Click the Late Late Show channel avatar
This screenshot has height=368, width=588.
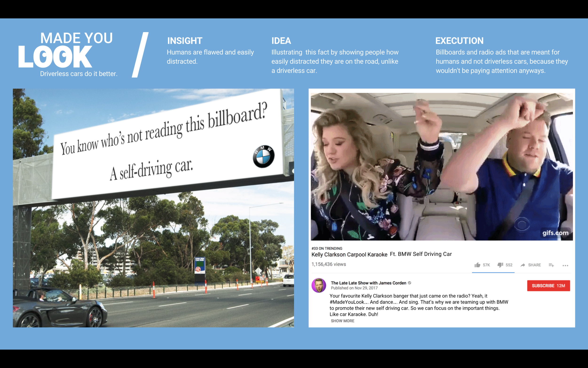(319, 285)
